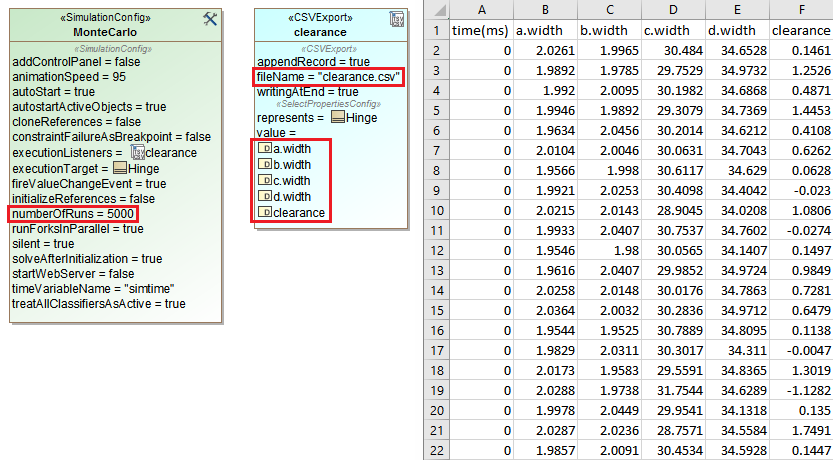Click the property icon beside clearance value
This screenshot has width=833, height=460.
click(x=265, y=213)
